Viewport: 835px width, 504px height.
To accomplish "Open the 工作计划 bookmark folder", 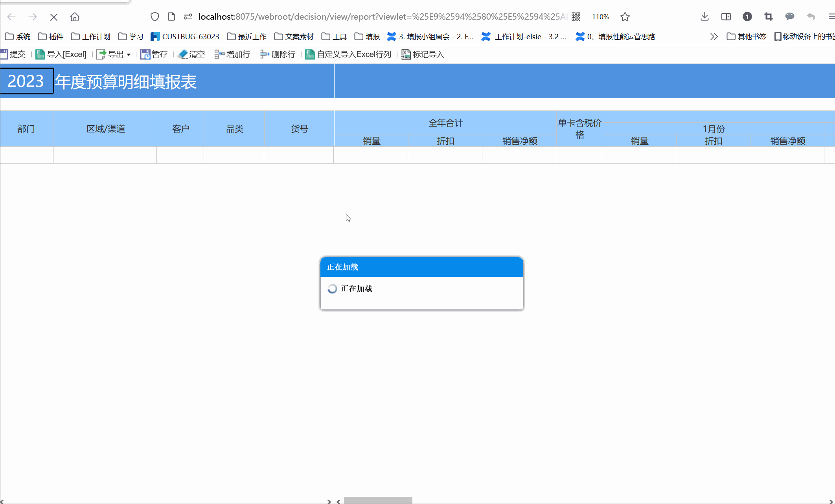I will (91, 37).
